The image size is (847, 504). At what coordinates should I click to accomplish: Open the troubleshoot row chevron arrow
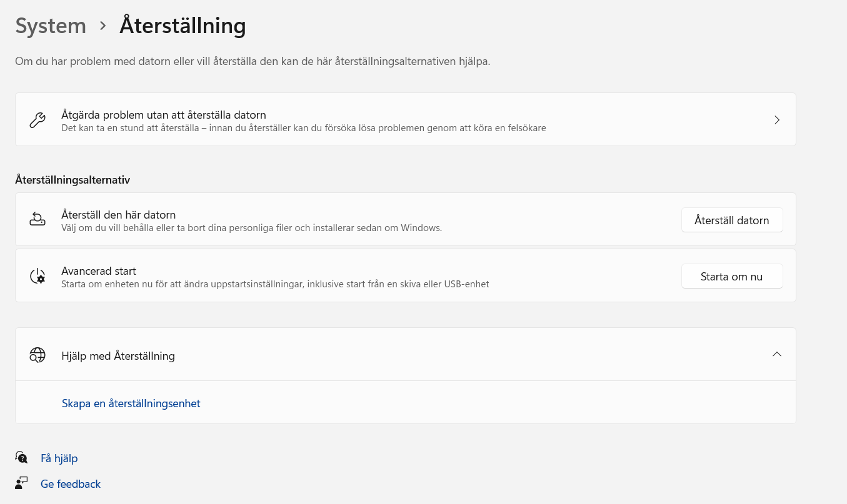[x=777, y=120]
